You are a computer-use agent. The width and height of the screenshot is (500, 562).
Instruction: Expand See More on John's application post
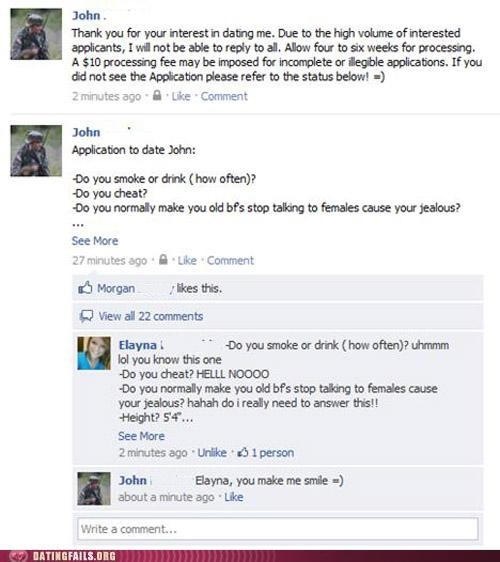(95, 241)
